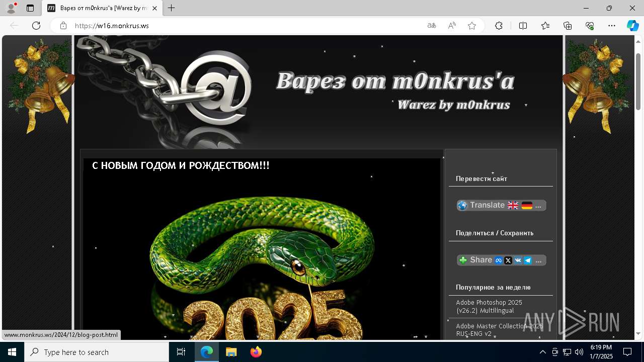Viewport: 644px width, 362px height.
Task: Share via the Telegram icon
Action: (x=528, y=260)
